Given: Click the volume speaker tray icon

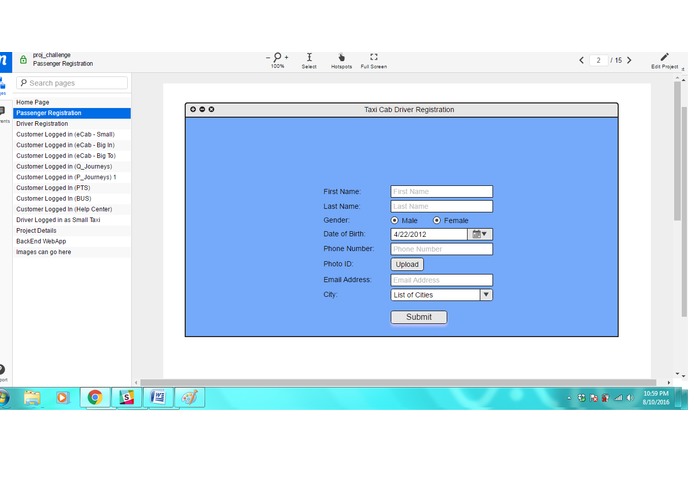Looking at the screenshot, I should (x=629, y=398).
